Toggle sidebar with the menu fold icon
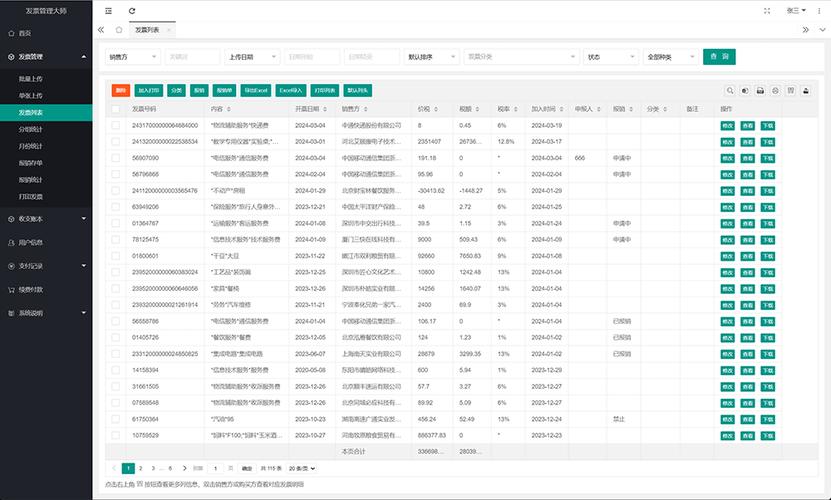Screen dimensions: 831x500 (x=109, y=11)
